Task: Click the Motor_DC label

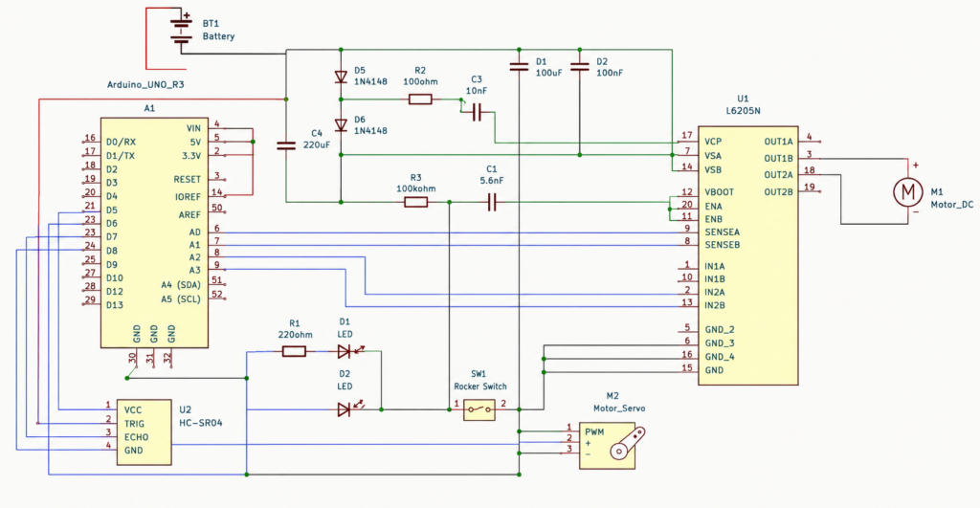Action: pyautogui.click(x=952, y=205)
